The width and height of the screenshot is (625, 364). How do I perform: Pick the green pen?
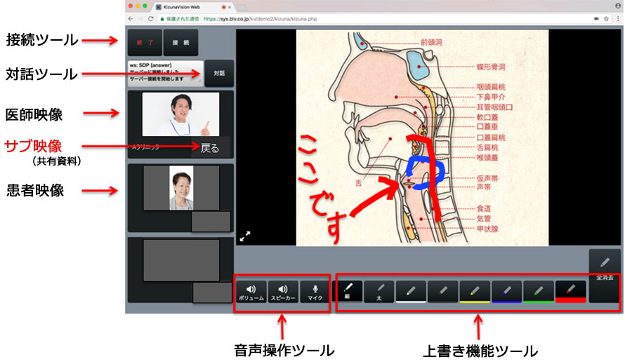coord(539,292)
